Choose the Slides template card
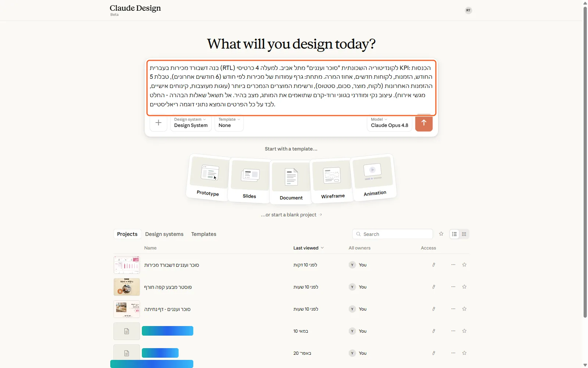This screenshot has width=588, height=368. (x=250, y=180)
